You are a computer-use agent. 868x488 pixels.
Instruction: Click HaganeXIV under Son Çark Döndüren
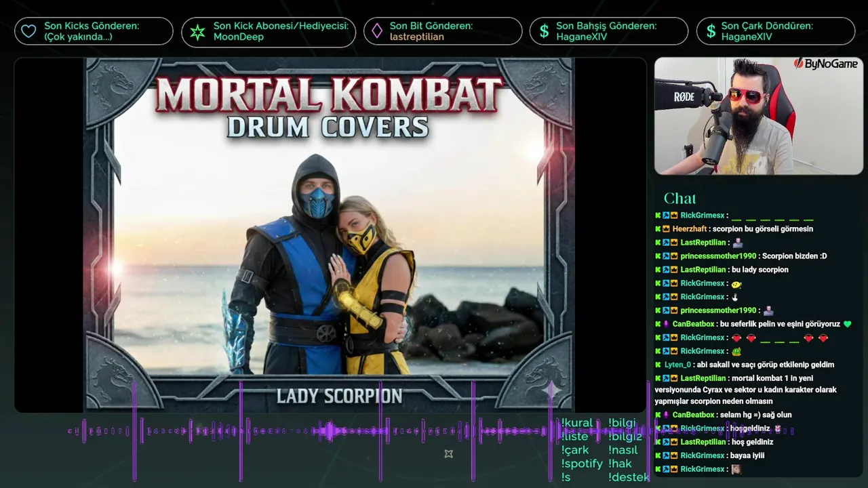tap(747, 37)
